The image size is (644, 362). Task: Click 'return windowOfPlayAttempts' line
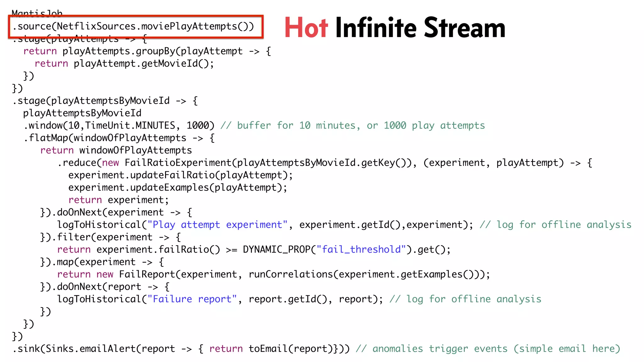click(x=116, y=151)
